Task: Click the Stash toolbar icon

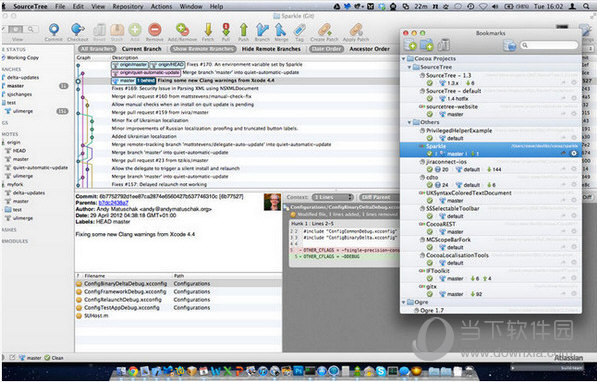Action: click(117, 30)
